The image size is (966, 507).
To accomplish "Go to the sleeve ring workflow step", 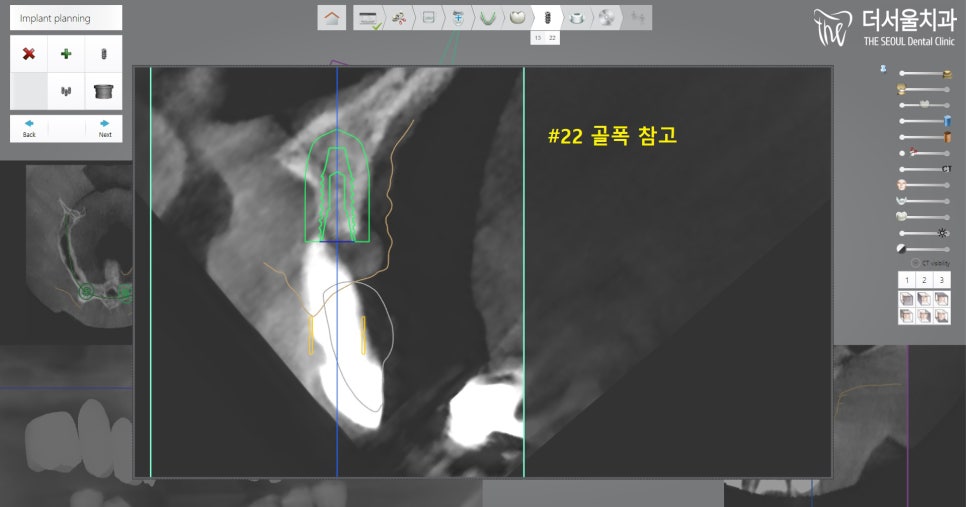I will point(577,17).
